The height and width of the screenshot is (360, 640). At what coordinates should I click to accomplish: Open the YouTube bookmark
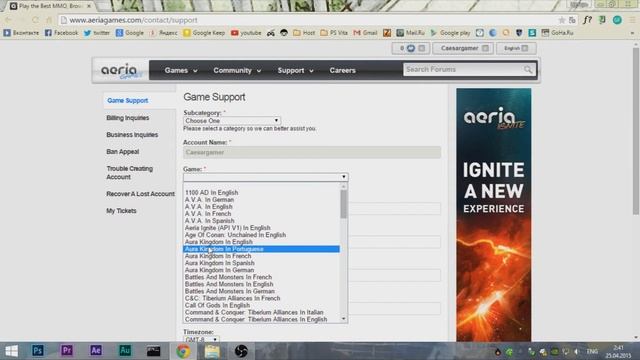(246, 33)
